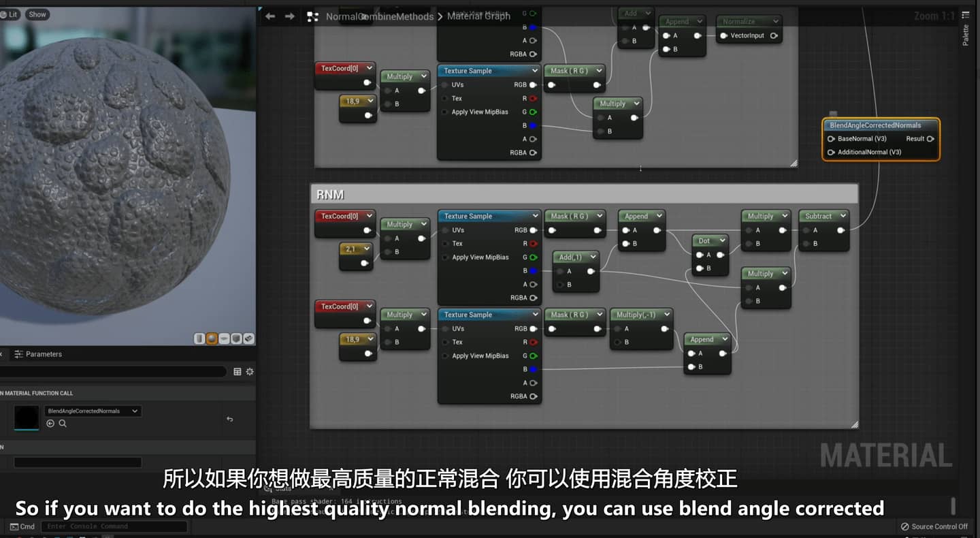
Task: Click the Add(,1) output pin
Action: pos(590,271)
